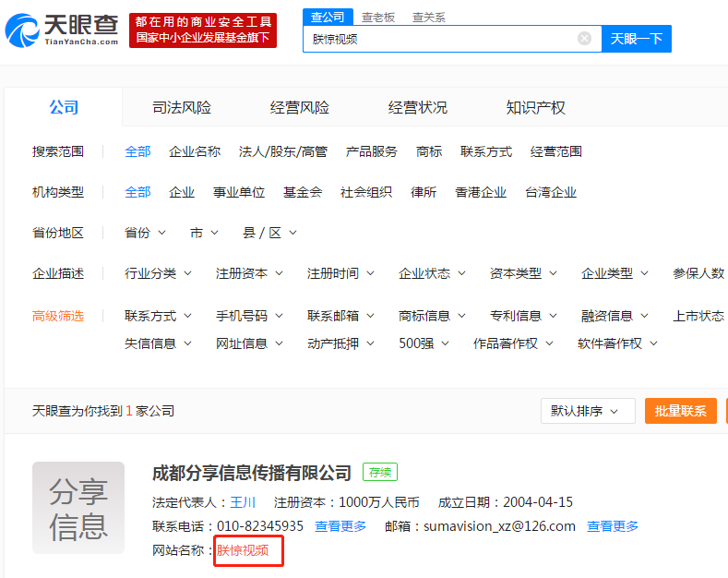Viewport: 728px width, 578px height.
Task: Click the TianYanCha logo
Action: click(61, 30)
